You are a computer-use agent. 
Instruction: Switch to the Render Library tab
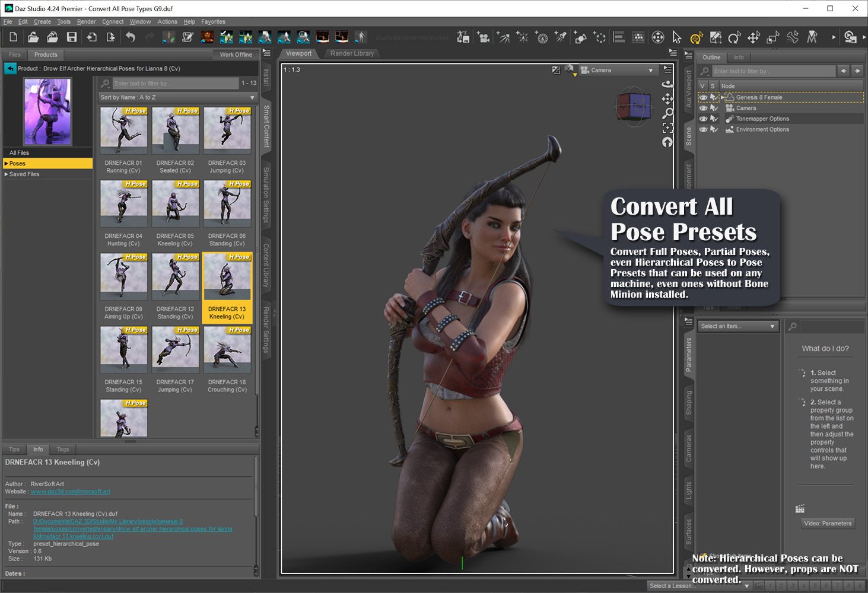pyautogui.click(x=351, y=53)
